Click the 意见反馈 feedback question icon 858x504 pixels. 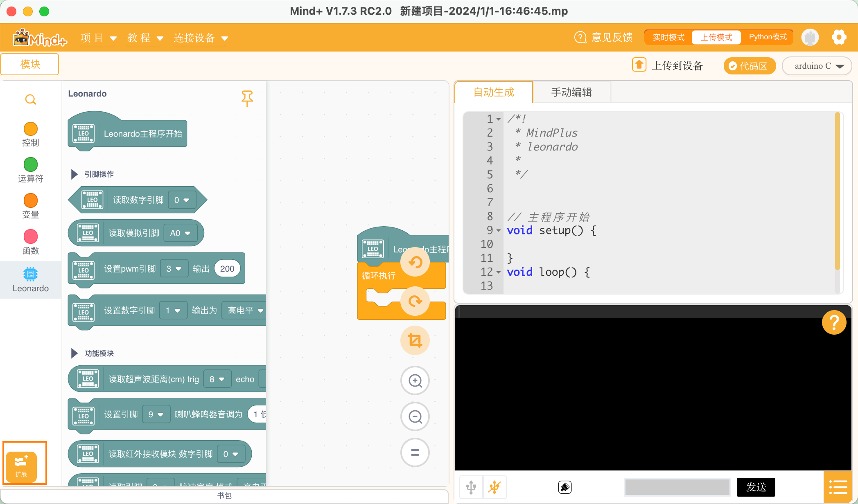tap(580, 37)
